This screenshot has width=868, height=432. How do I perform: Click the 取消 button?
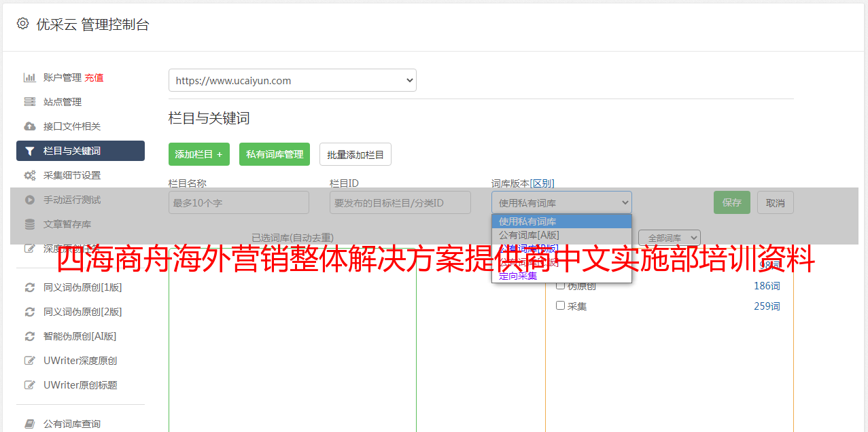(x=776, y=202)
